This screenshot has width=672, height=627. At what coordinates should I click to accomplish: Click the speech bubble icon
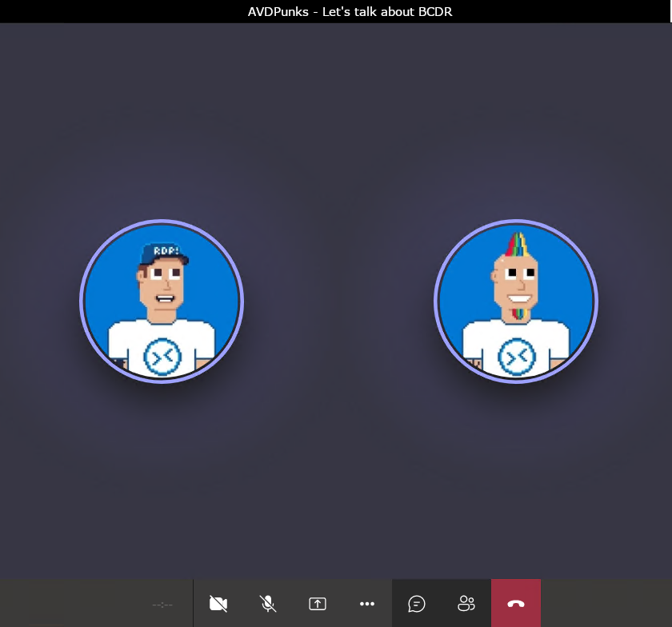pyautogui.click(x=417, y=604)
